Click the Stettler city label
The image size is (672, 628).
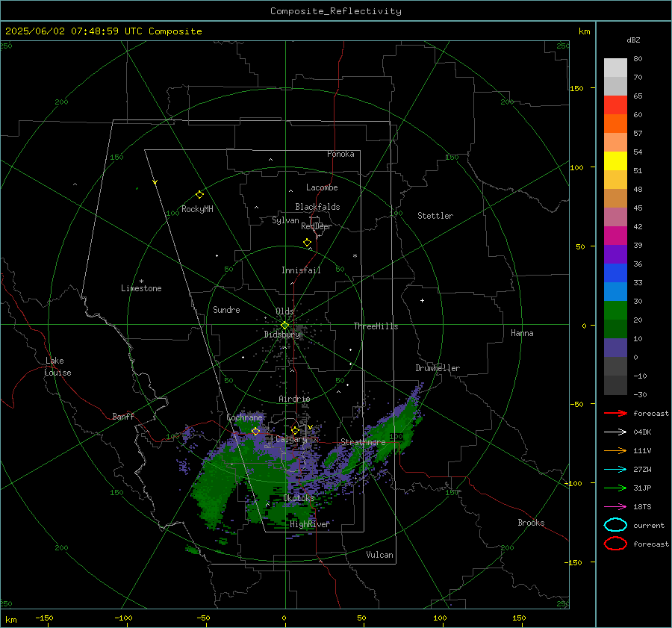tap(435, 216)
